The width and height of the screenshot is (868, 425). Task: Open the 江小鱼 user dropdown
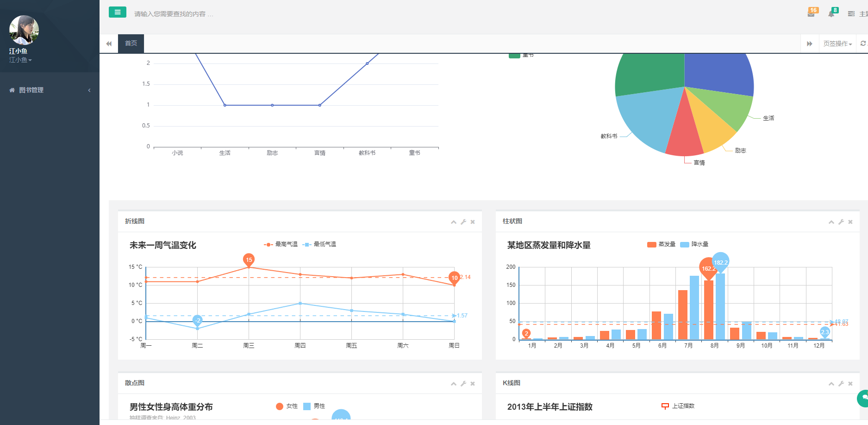20,60
